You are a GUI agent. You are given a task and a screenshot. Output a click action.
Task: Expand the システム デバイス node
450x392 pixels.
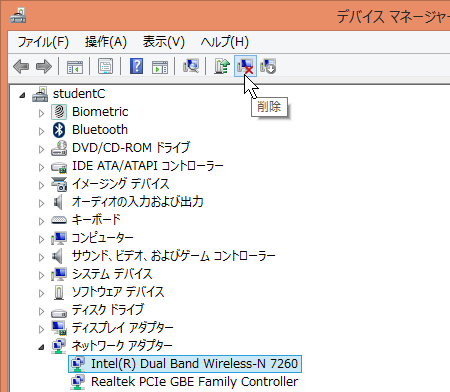pyautogui.click(x=41, y=275)
